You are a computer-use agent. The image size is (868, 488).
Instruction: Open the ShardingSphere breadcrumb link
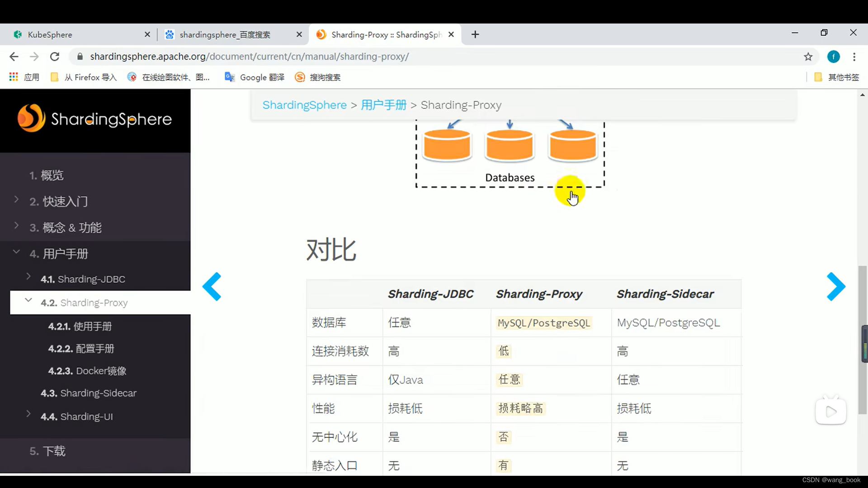(305, 105)
